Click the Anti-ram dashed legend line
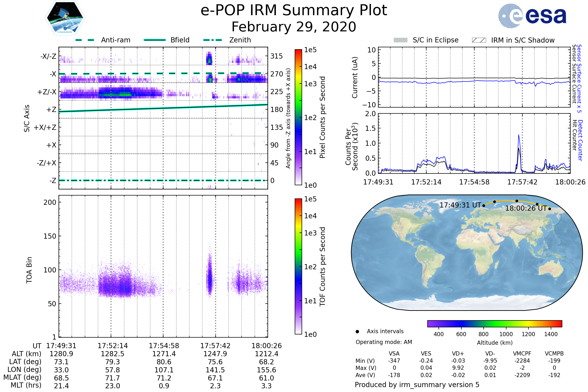Screen dimensions: 588x392 click(x=85, y=40)
